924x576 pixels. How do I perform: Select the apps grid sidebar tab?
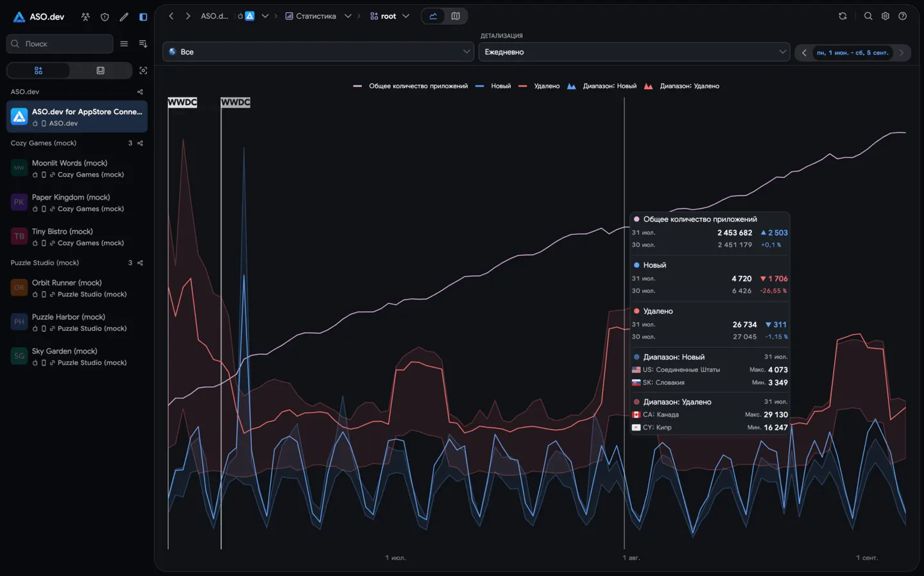(x=38, y=71)
